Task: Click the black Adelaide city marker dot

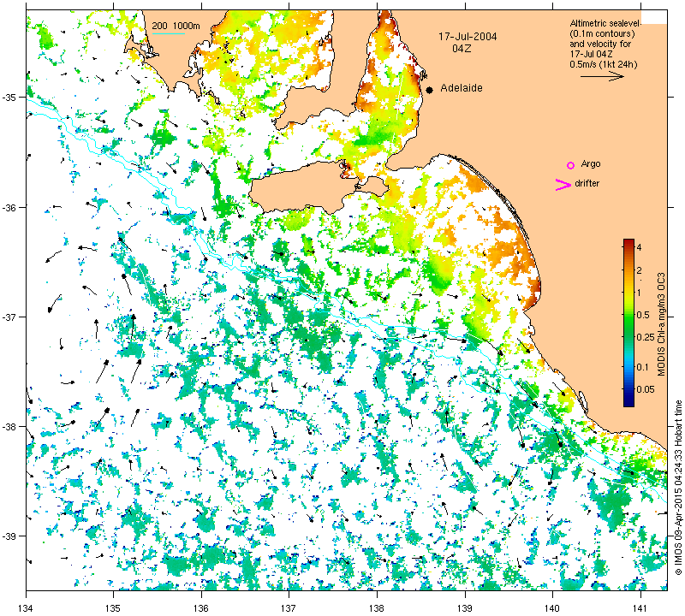Action: pyautogui.click(x=430, y=90)
